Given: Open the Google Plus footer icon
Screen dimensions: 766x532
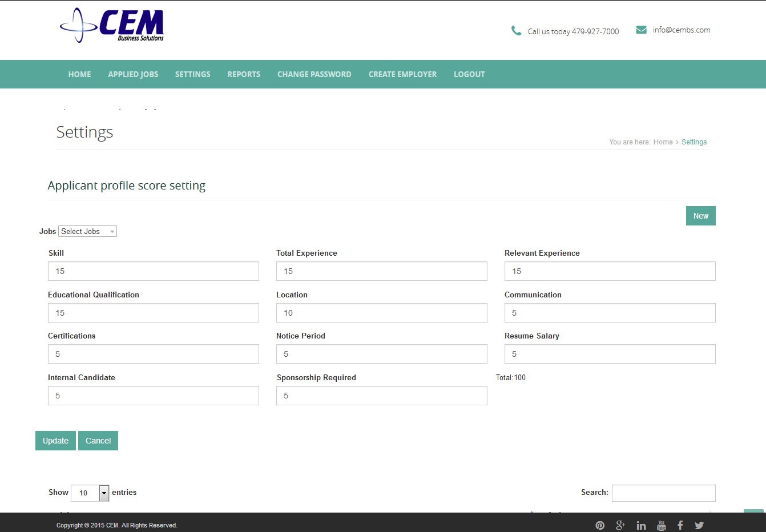Looking at the screenshot, I should click(x=620, y=525).
